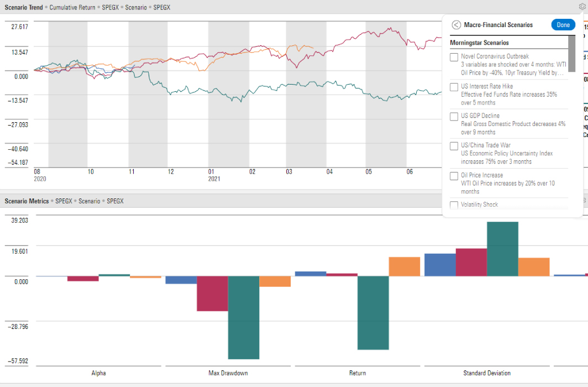Viewport: 588px width, 387px height.
Task: Click the Scenario Trend panel title
Action: [x=23, y=7]
